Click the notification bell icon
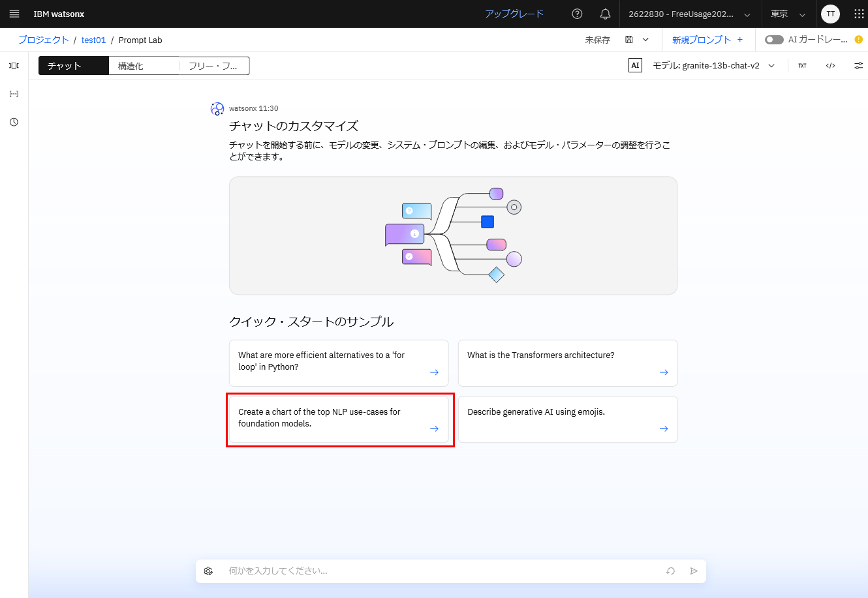The width and height of the screenshot is (868, 598). click(605, 14)
